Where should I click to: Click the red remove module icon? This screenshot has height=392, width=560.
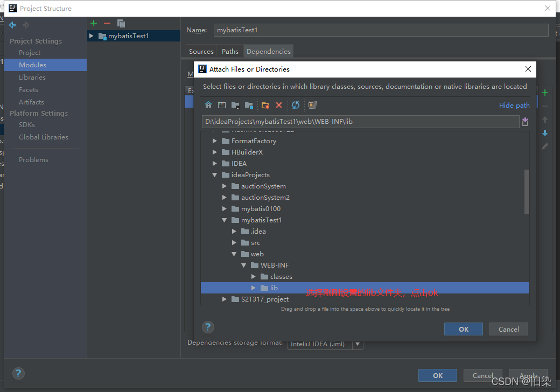click(107, 24)
